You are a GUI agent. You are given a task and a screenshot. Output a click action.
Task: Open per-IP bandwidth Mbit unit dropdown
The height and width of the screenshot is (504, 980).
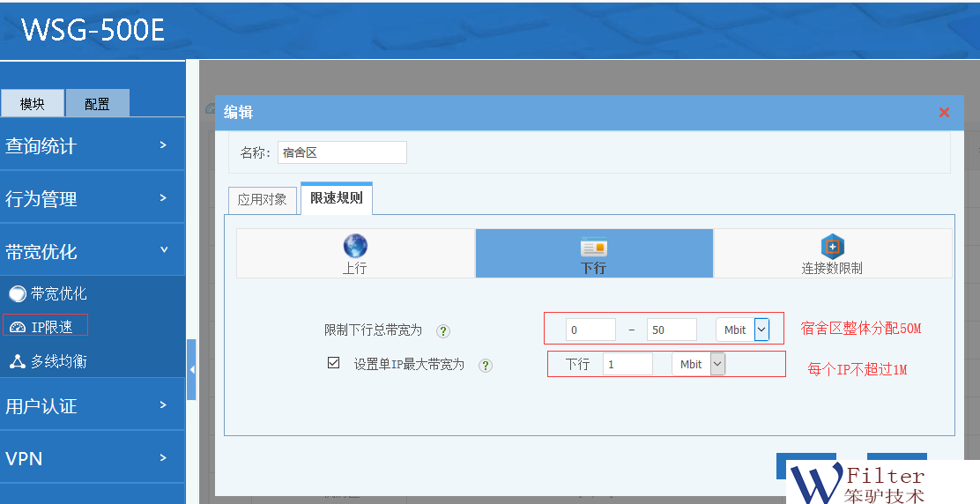(717, 364)
